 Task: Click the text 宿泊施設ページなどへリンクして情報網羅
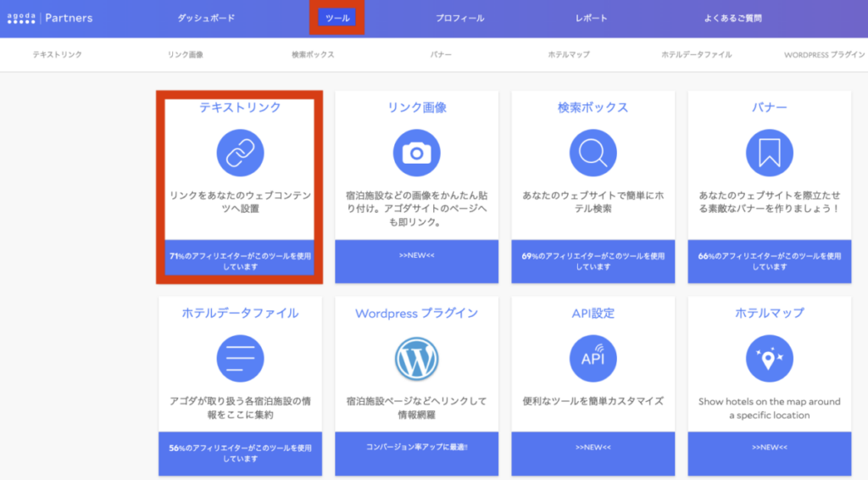tap(416, 407)
